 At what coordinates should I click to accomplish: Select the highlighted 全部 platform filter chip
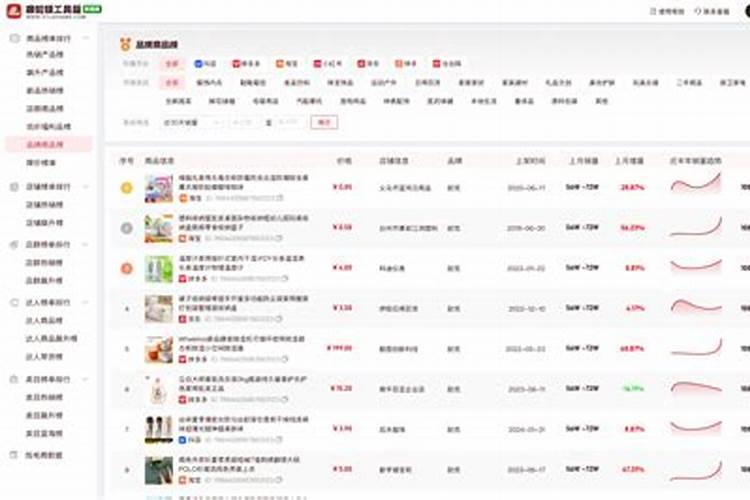coord(172,64)
